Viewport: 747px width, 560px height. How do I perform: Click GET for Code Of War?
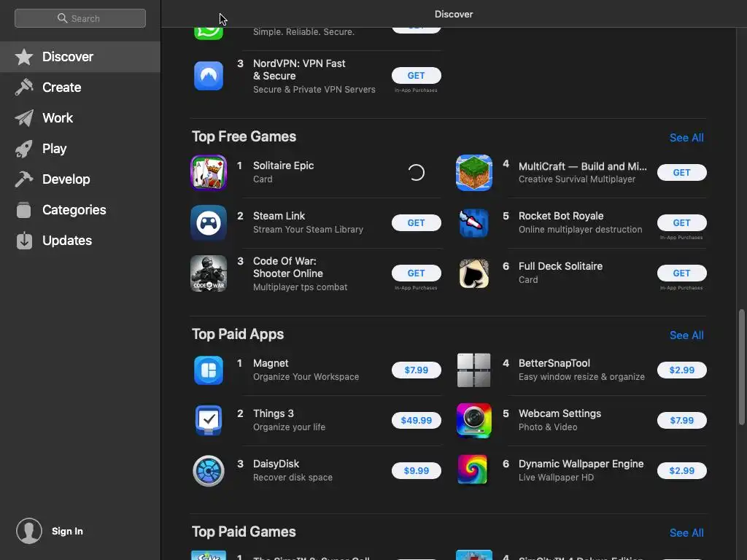point(417,273)
